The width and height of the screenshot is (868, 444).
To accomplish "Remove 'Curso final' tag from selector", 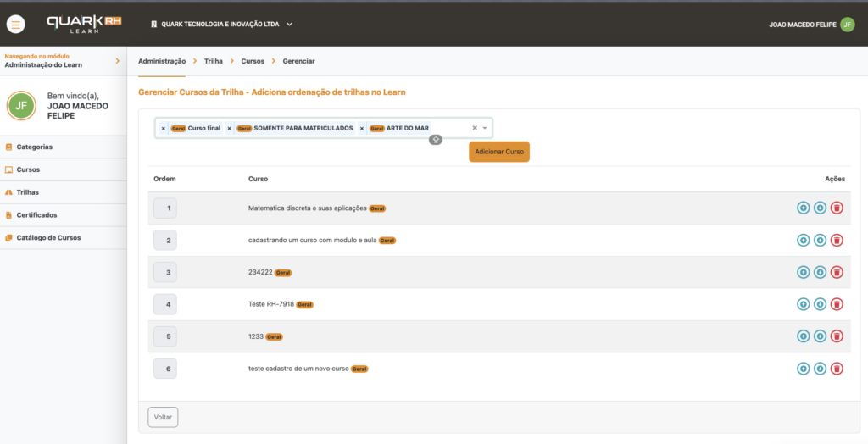I will (164, 129).
